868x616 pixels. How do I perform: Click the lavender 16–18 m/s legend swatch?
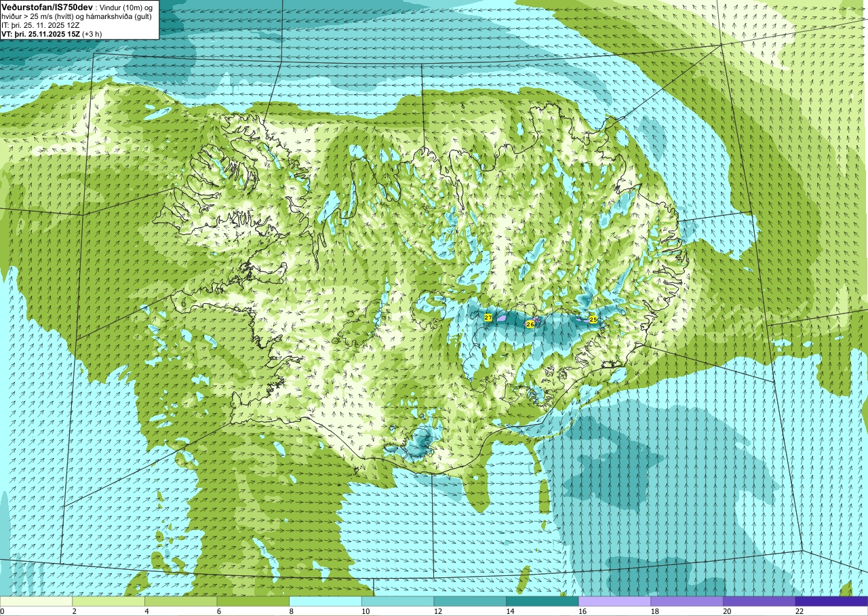tap(615, 601)
